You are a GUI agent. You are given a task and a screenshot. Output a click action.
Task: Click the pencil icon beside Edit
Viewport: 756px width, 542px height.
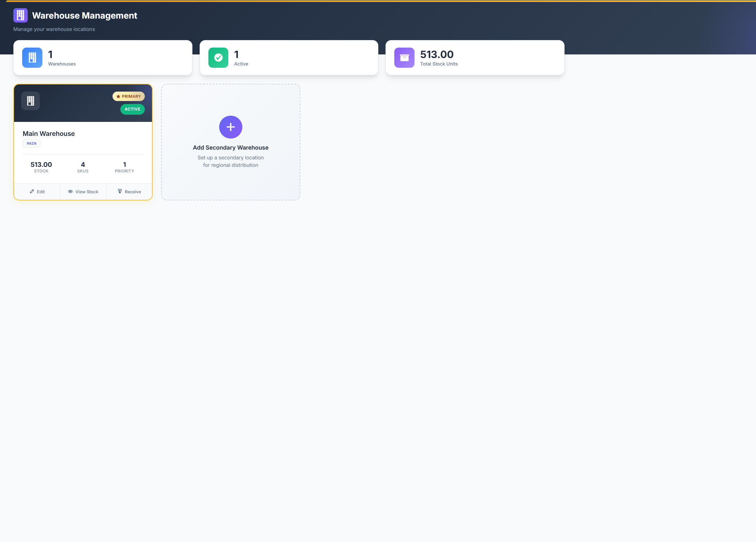(32, 192)
